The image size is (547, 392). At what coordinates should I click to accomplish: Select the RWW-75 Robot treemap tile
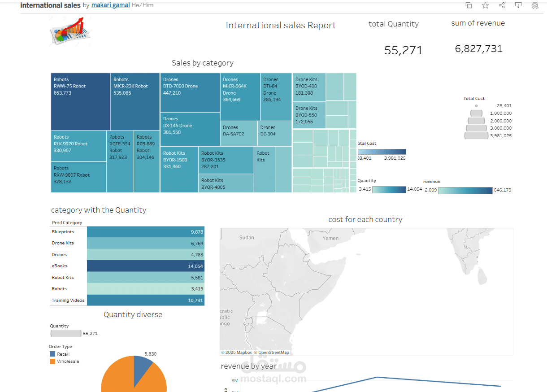coord(81,102)
